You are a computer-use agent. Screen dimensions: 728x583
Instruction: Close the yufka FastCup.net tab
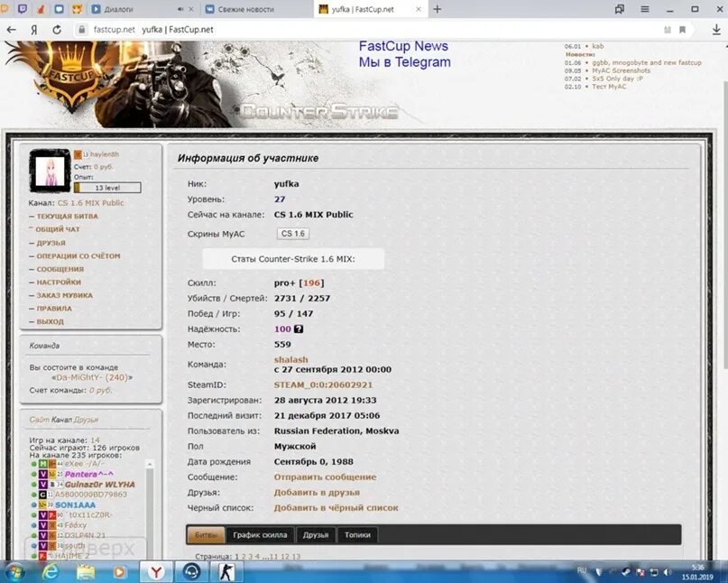pyautogui.click(x=419, y=9)
